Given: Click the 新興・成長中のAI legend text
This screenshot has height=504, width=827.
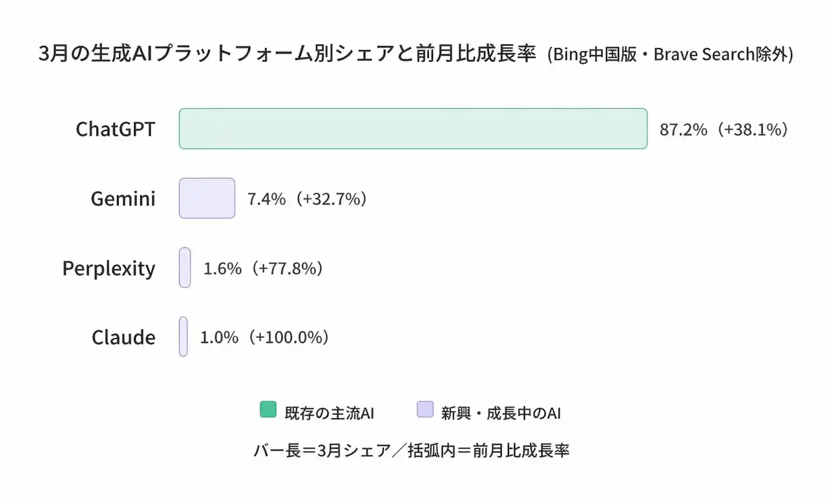Looking at the screenshot, I should (x=501, y=414).
